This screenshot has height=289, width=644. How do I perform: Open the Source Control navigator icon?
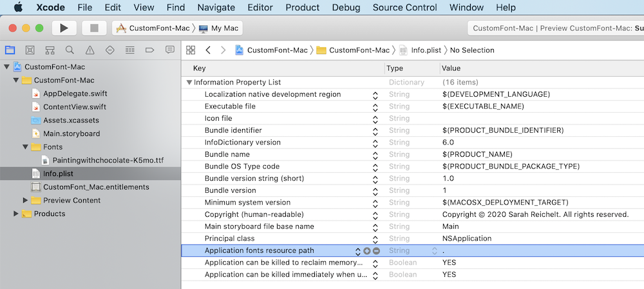pyautogui.click(x=30, y=50)
